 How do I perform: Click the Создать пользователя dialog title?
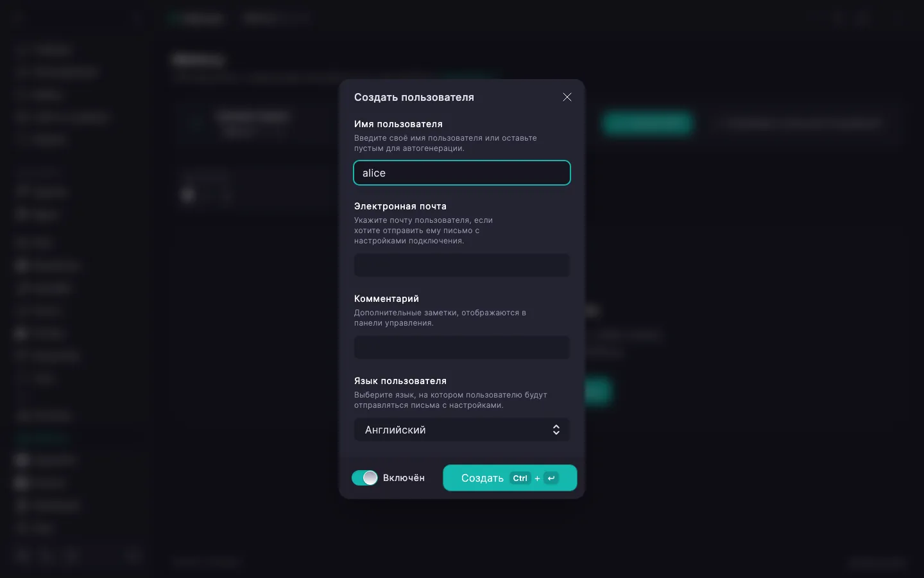(414, 97)
